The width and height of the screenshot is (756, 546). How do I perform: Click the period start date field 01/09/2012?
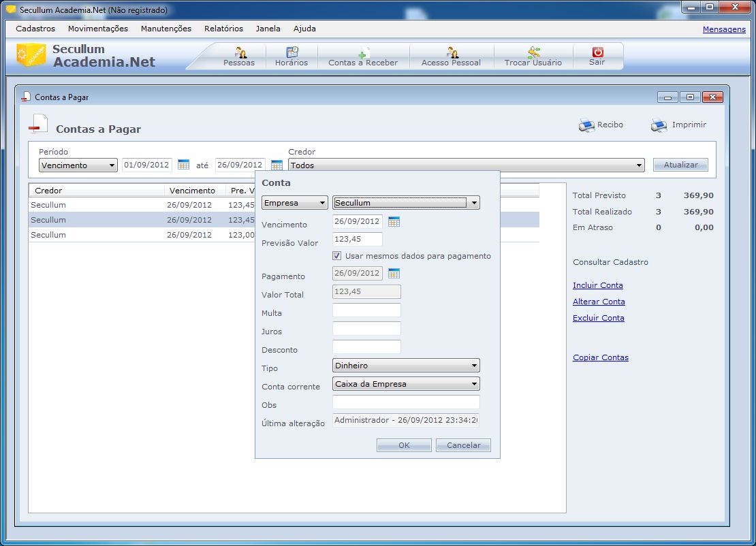[147, 165]
